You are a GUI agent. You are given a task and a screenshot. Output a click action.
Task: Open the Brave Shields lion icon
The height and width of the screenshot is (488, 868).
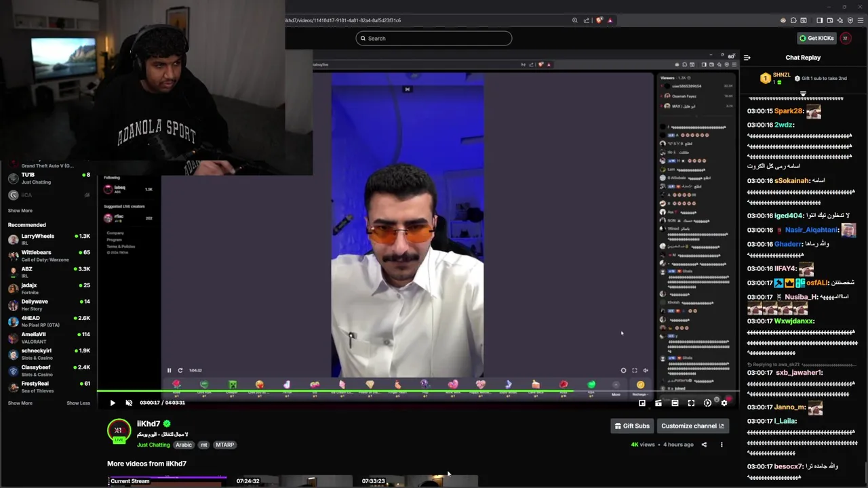pos(599,20)
